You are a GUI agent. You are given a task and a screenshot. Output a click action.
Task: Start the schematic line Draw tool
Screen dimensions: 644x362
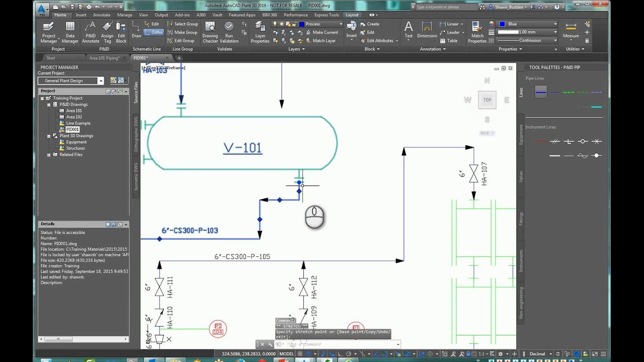coord(136,30)
